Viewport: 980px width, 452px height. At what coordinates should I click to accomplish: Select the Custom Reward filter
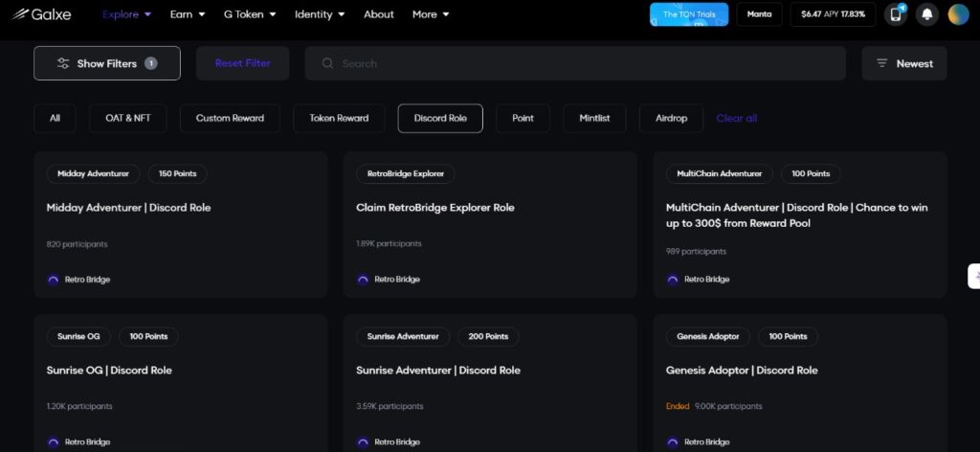[x=230, y=118]
